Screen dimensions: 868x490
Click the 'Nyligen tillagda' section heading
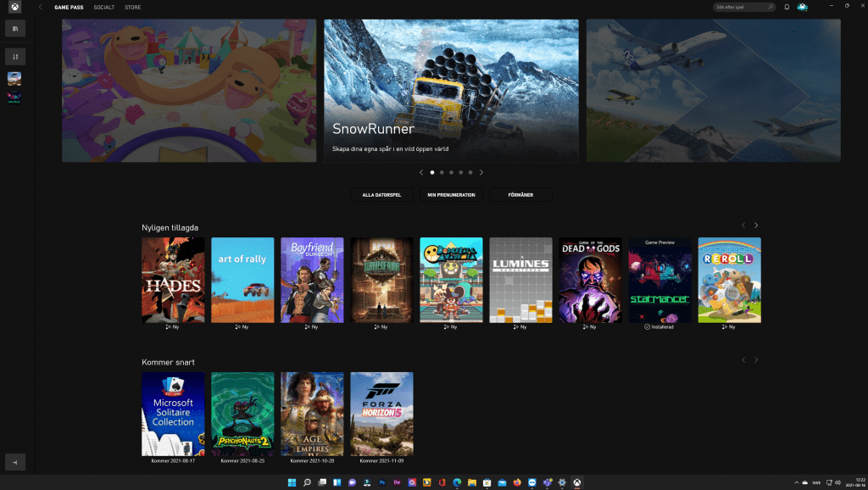[x=170, y=227]
